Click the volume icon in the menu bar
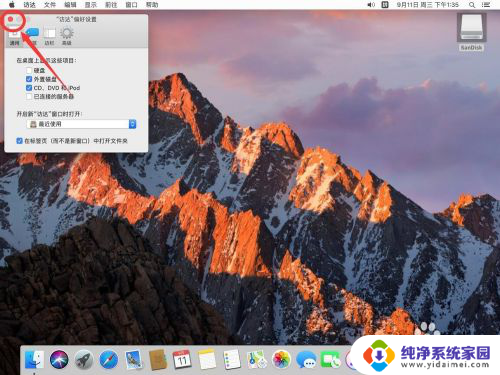Image resolution: width=500 pixels, height=375 pixels. click(x=371, y=5)
